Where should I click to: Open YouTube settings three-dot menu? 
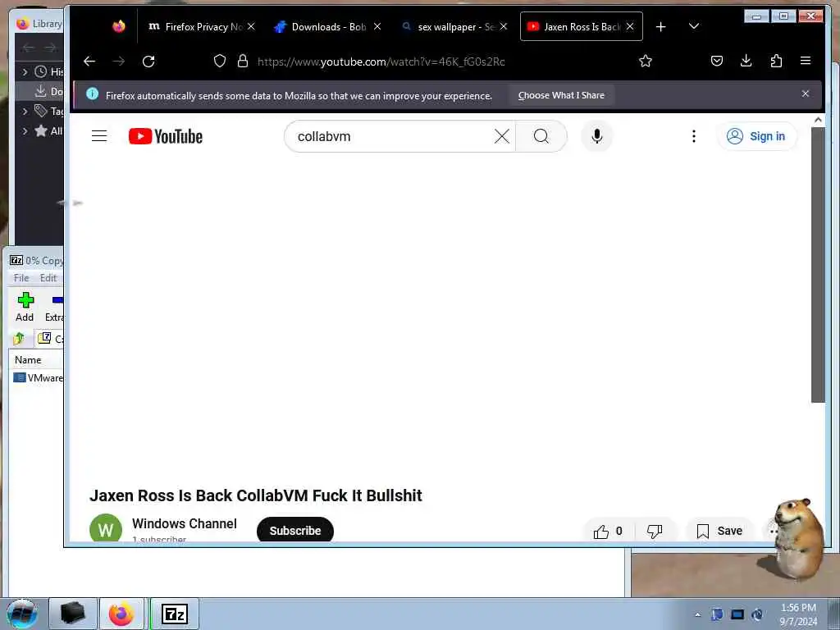tap(694, 137)
